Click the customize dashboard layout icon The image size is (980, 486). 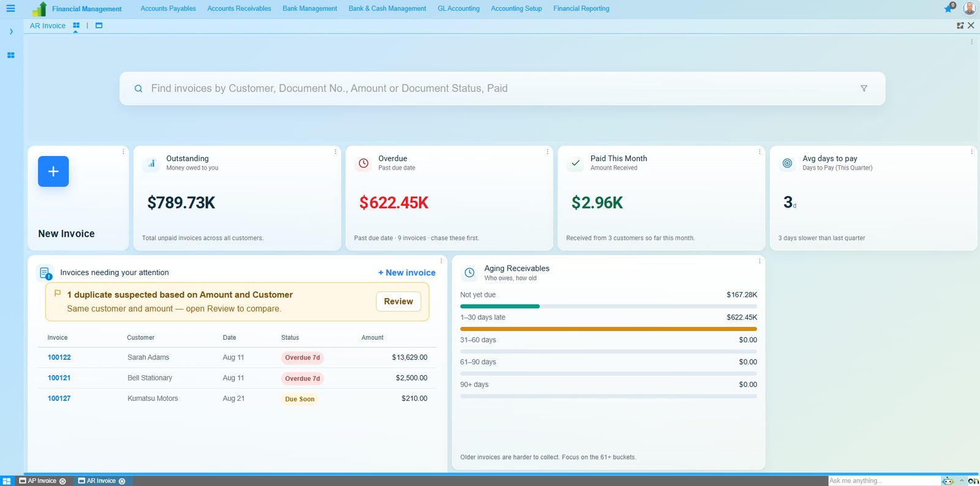pos(960,26)
